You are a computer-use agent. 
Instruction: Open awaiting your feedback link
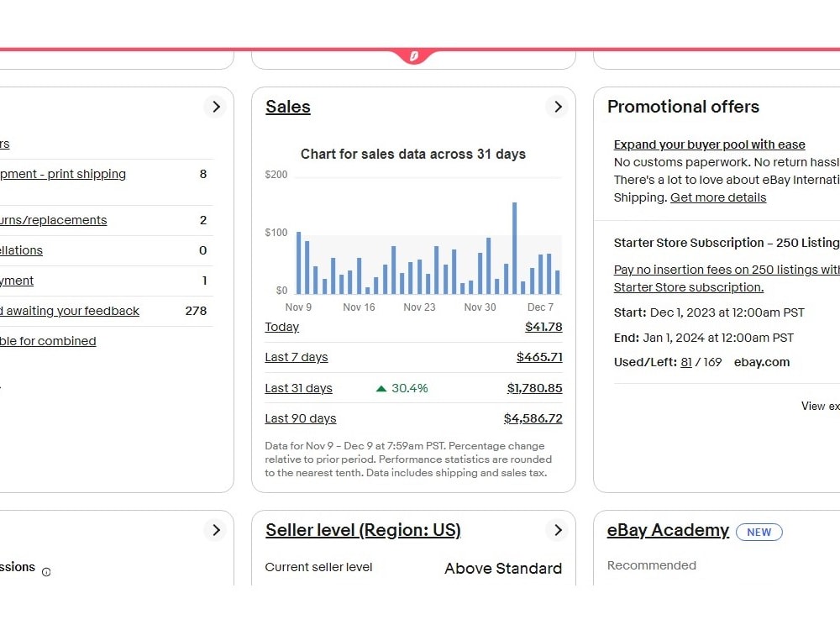(70, 311)
